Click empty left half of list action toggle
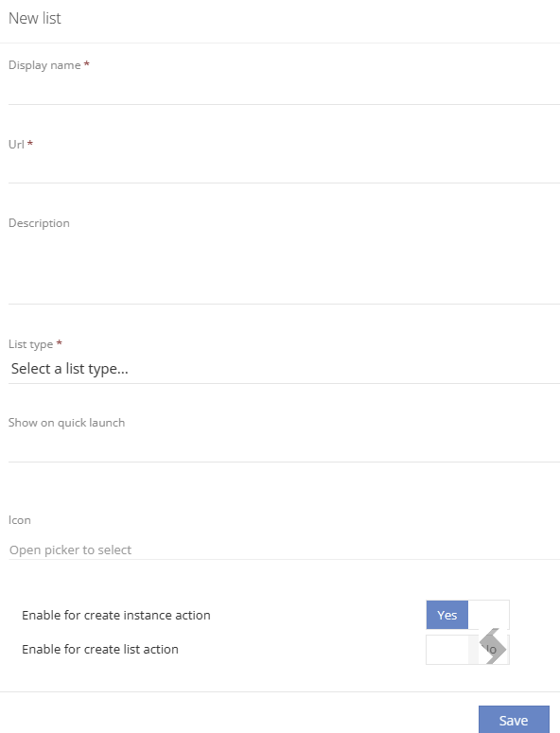Viewport: 560px width, 733px height. [447, 650]
